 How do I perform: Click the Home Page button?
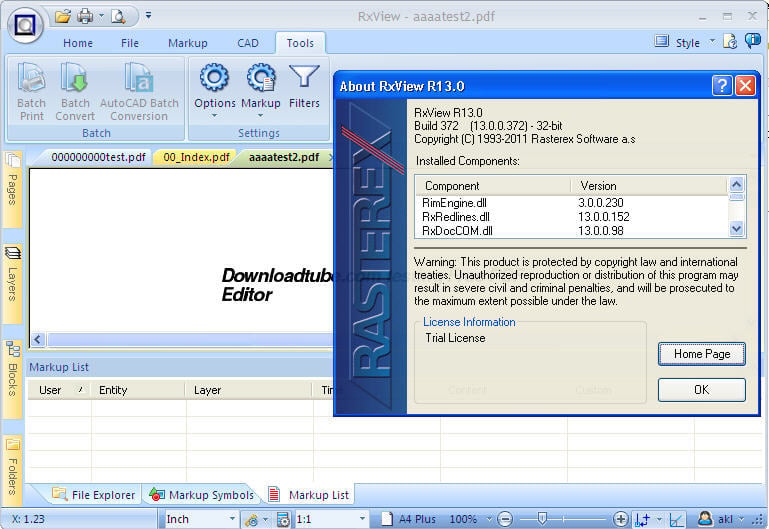[702, 354]
